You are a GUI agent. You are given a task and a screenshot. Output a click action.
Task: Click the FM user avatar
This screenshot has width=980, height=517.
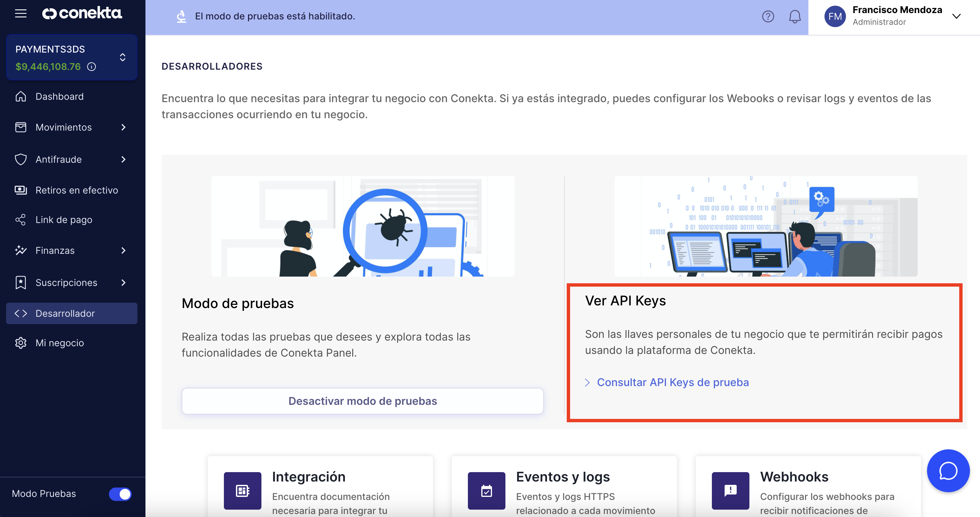[x=835, y=16]
